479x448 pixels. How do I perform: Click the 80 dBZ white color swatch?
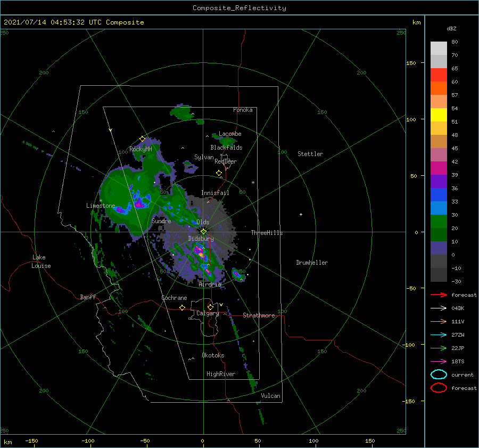click(x=439, y=48)
